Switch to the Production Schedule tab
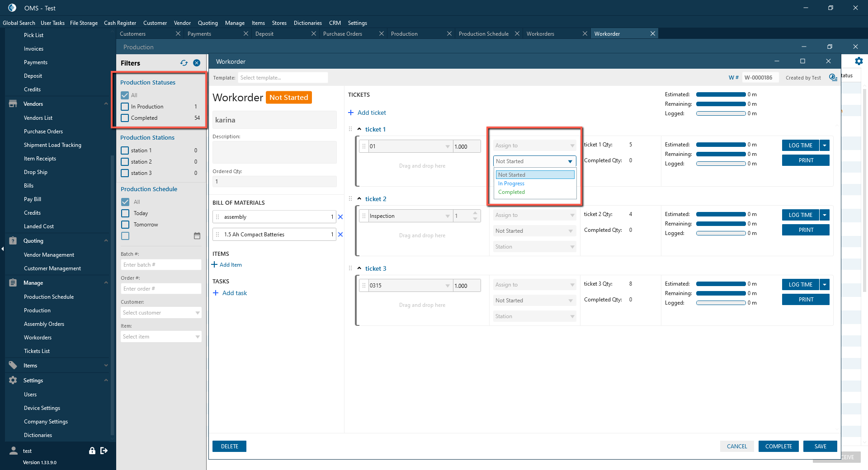Viewport: 868px width, 470px height. coord(483,34)
